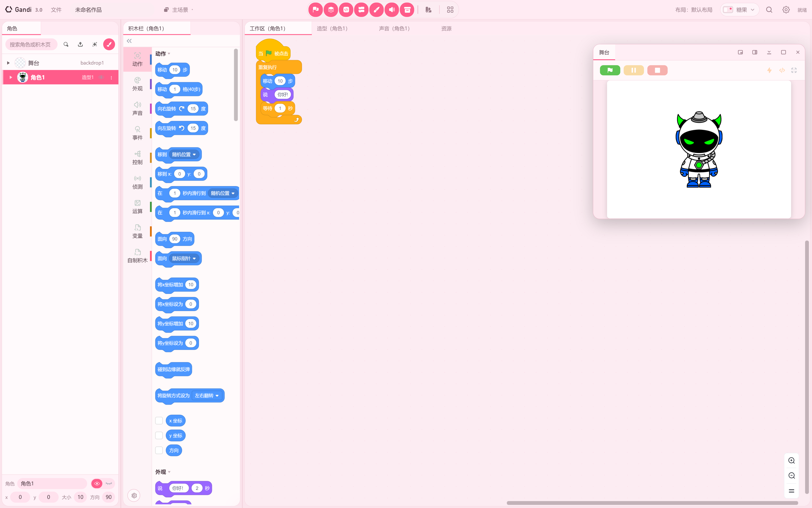Screen dimensions: 812x508
Task: Open 鼠标指针 dropdown in 面向 block
Action: [184, 258]
